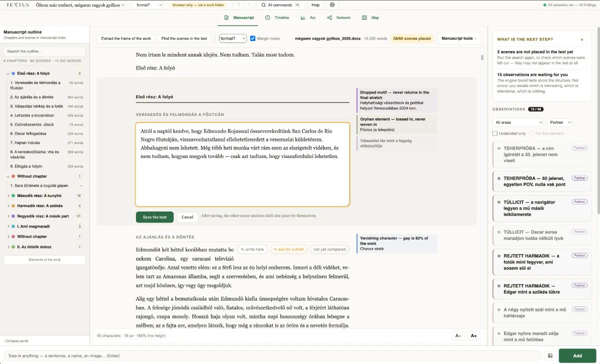Toggle the Margin notes checkbox
This screenshot has height=364, width=600.
pyautogui.click(x=252, y=38)
